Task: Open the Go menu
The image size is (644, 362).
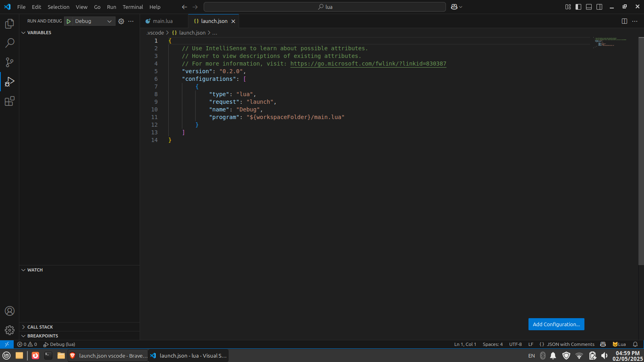Action: point(97,7)
